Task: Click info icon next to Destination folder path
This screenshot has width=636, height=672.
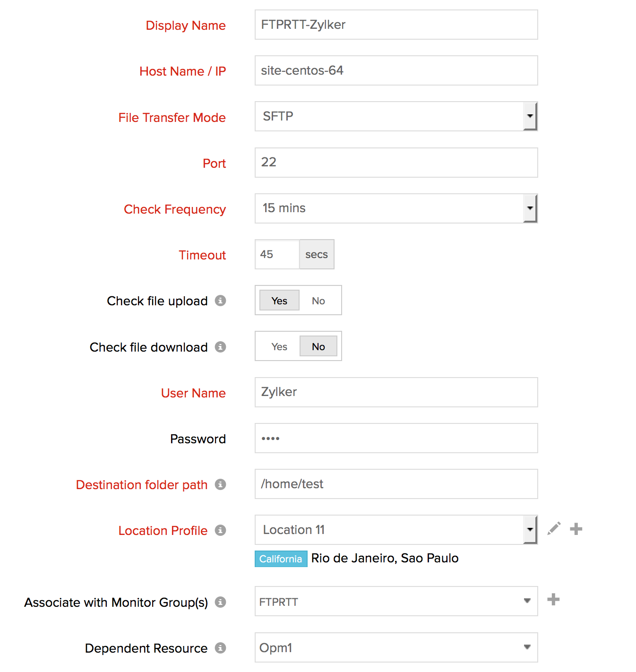Action: tap(220, 484)
